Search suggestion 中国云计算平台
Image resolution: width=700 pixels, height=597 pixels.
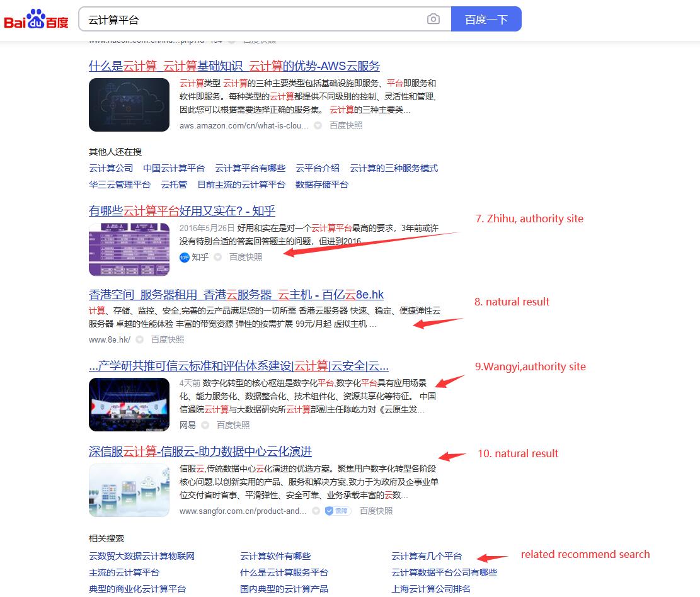174,168
